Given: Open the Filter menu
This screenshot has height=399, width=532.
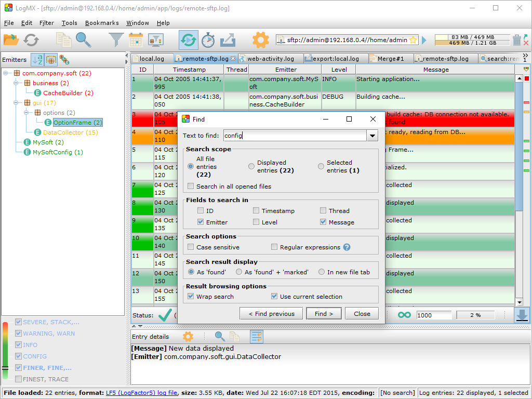Looking at the screenshot, I should pyautogui.click(x=46, y=23).
